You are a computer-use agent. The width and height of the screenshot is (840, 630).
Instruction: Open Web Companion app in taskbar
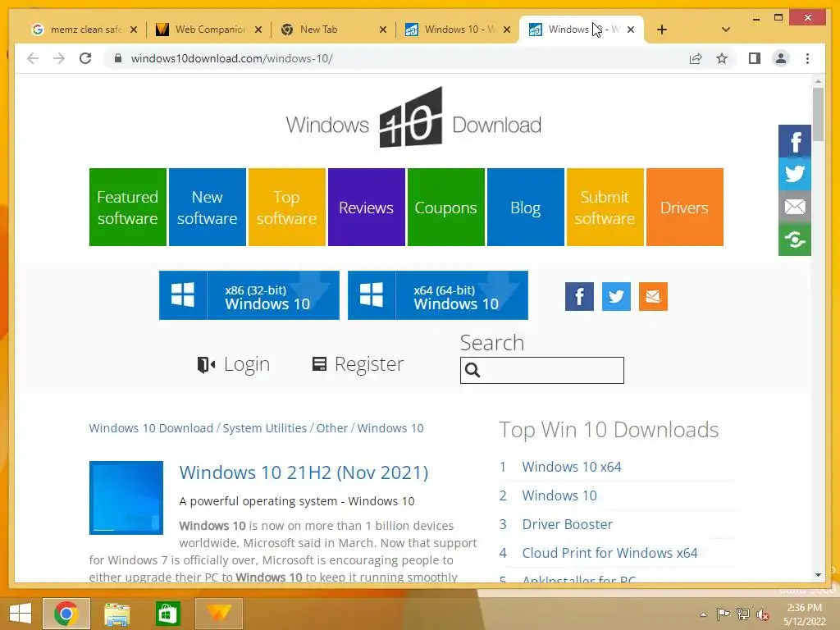(218, 614)
